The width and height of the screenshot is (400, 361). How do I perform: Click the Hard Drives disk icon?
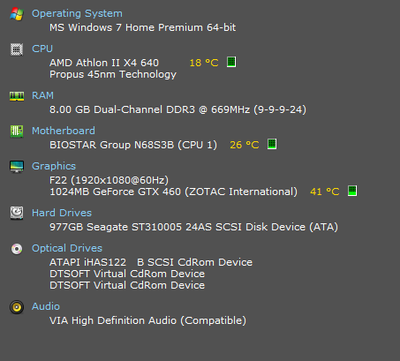click(x=17, y=213)
